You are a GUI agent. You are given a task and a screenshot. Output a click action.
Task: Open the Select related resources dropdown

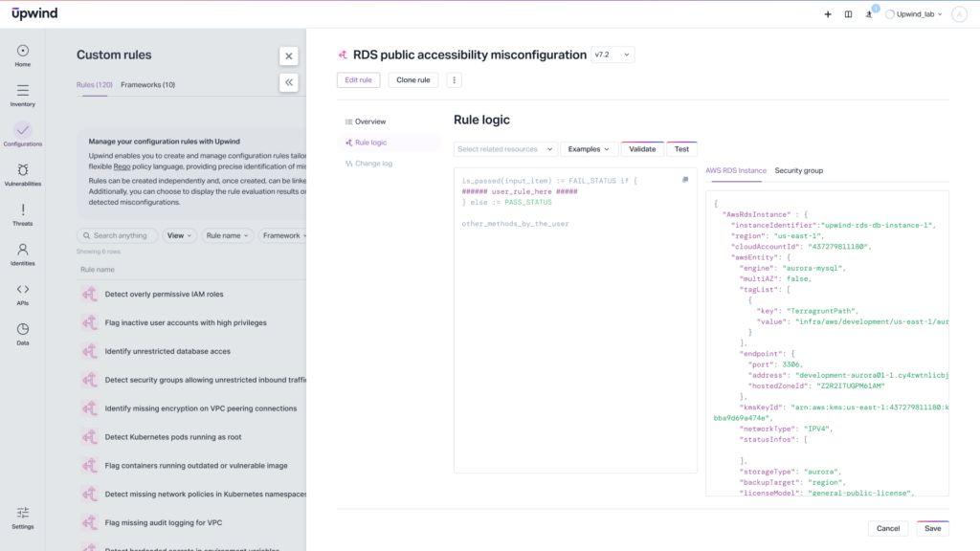coord(505,148)
